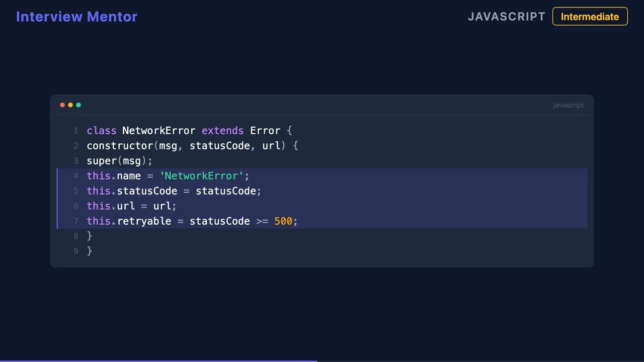Click line number 9
Viewport: 644px width, 362px height.
pos(76,251)
